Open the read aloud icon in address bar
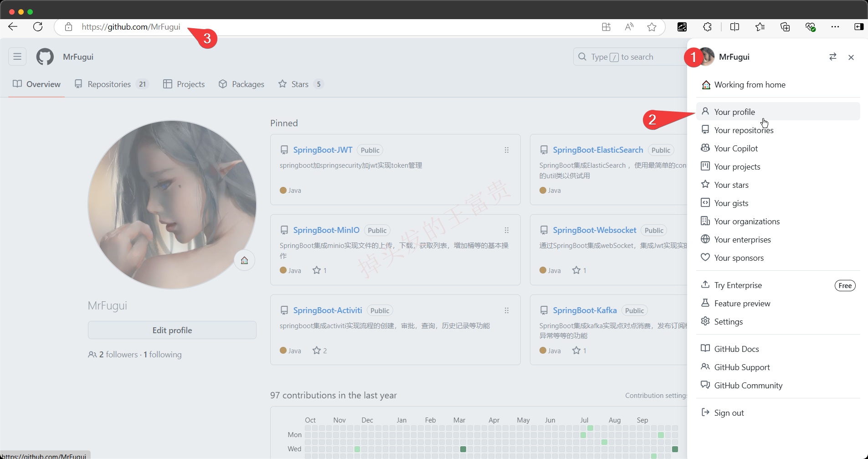 point(629,27)
